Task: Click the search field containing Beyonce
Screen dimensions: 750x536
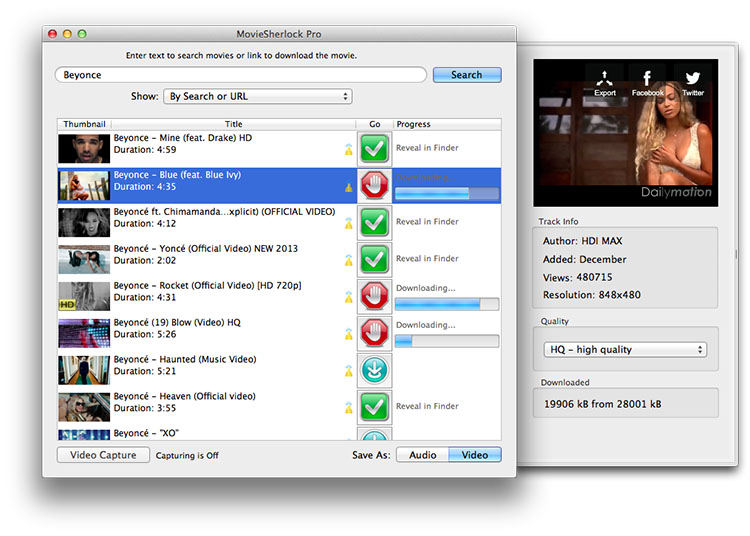Action: click(241, 75)
